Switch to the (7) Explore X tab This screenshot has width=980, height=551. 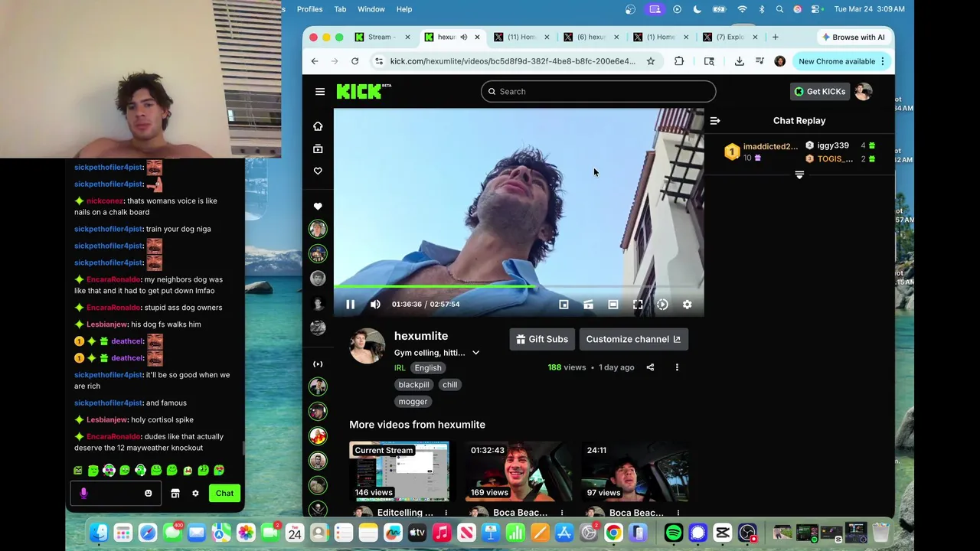(x=730, y=37)
